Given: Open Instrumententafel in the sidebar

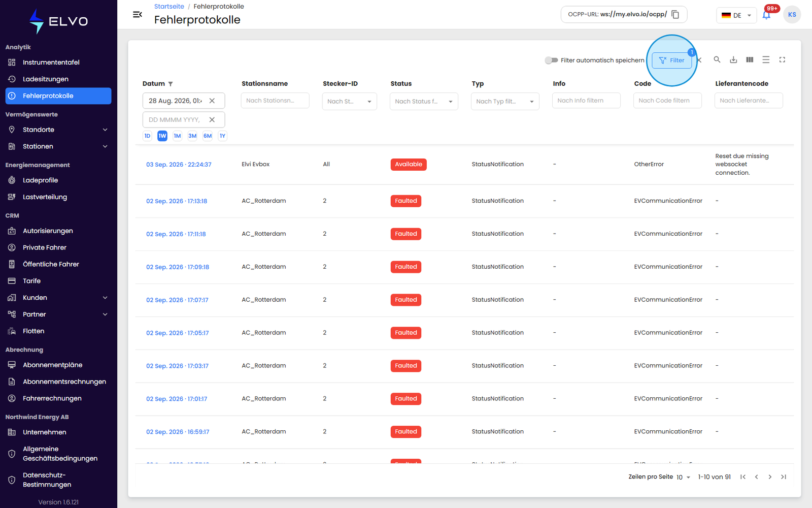Looking at the screenshot, I should click(58, 62).
